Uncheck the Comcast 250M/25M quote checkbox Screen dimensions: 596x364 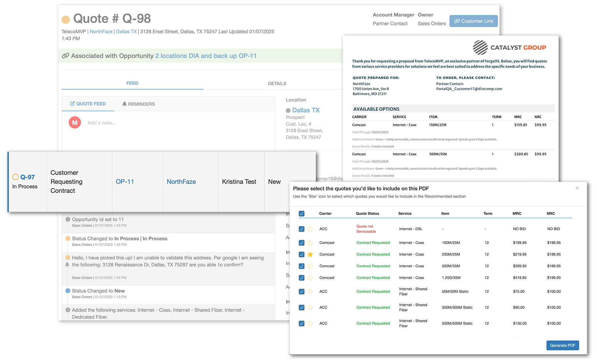click(302, 254)
